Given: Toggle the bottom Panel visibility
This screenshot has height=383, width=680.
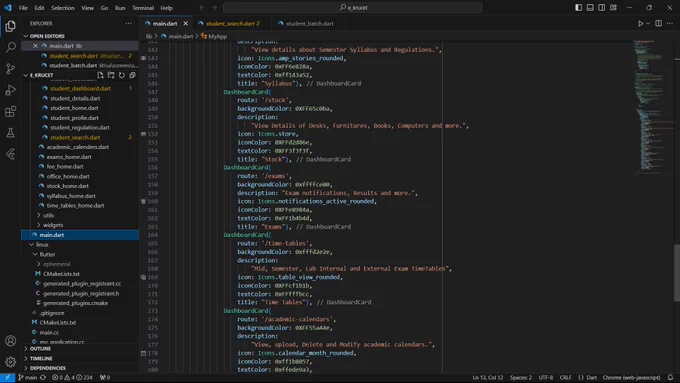Looking at the screenshot, I should click(x=590, y=7).
